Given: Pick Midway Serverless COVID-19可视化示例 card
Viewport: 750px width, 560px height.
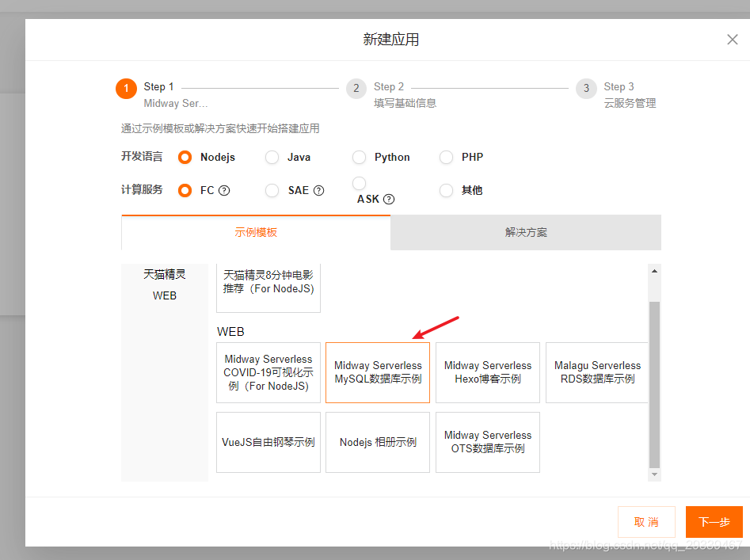Looking at the screenshot, I should (x=268, y=372).
